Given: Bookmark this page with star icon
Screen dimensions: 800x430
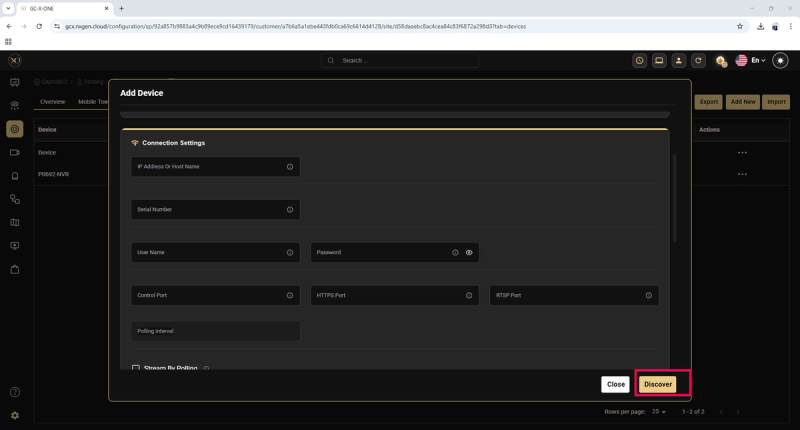Looking at the screenshot, I should (x=740, y=27).
